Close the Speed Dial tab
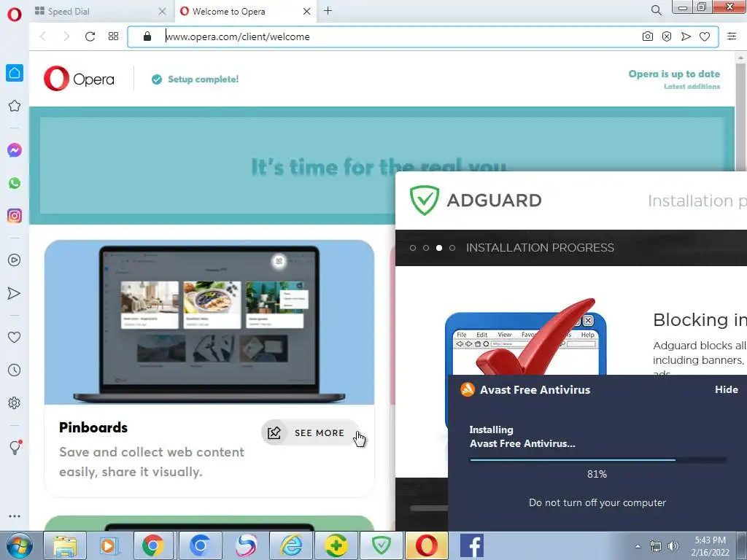This screenshot has height=560, width=747. (162, 12)
